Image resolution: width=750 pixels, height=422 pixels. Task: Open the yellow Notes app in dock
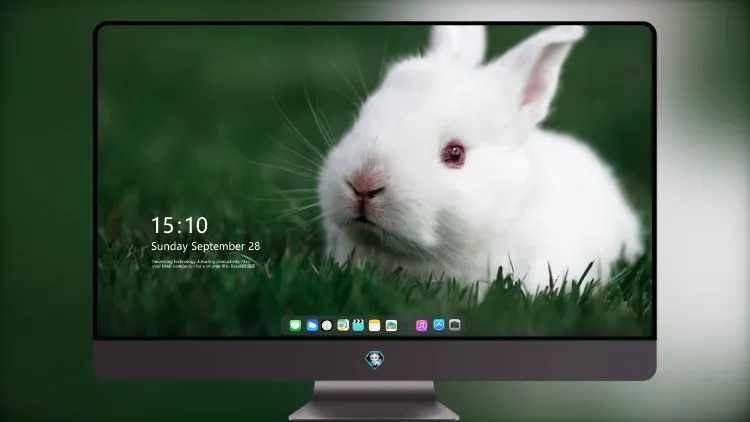tap(375, 325)
